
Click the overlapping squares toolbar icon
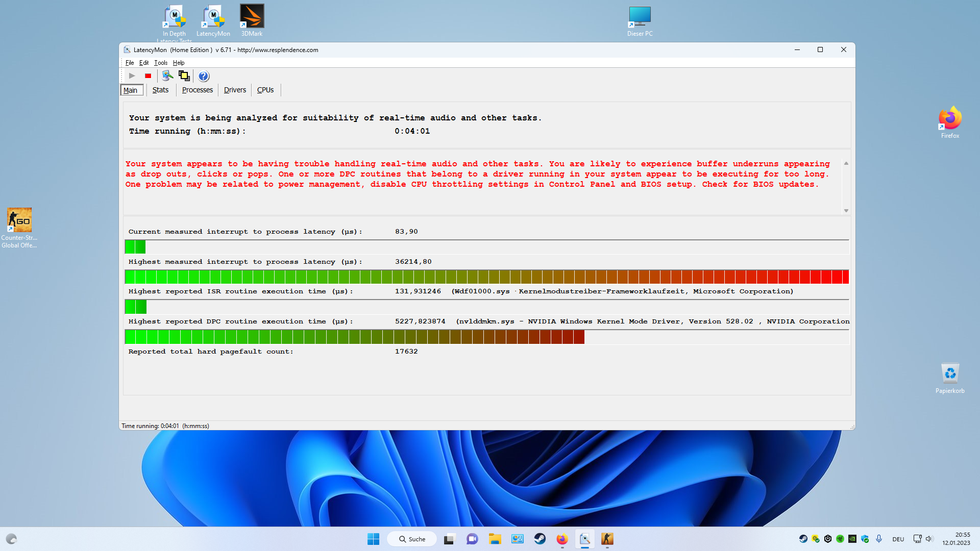click(184, 76)
